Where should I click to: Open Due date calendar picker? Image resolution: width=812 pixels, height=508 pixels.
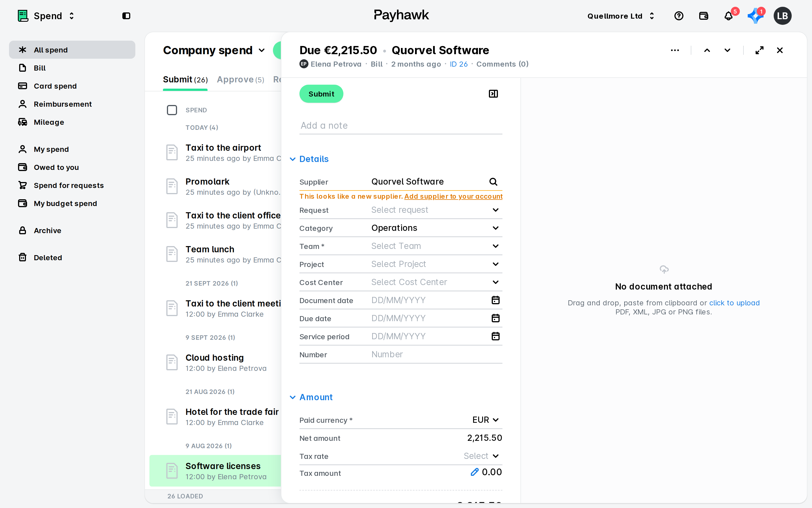point(495,318)
